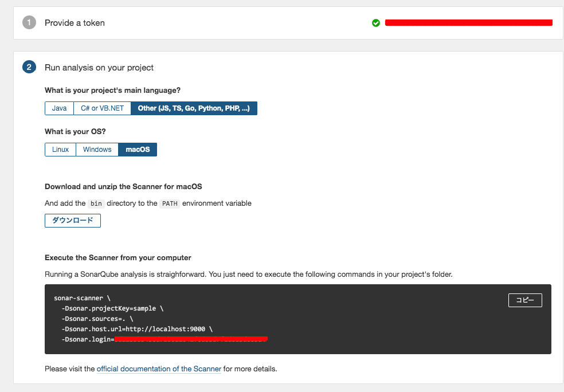Viewport: 564px width, 392px height.
Task: Select Other (JS, TS, Go, Python, PHP) language
Action: tap(194, 108)
